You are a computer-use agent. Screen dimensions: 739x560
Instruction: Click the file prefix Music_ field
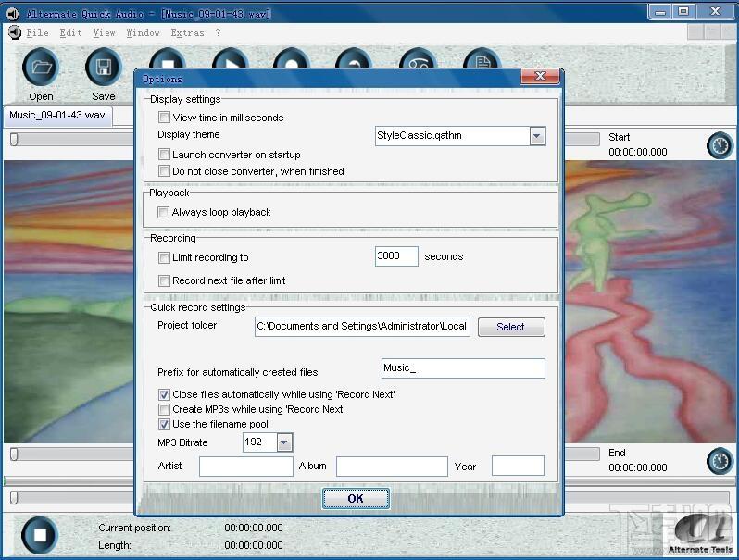click(x=463, y=368)
